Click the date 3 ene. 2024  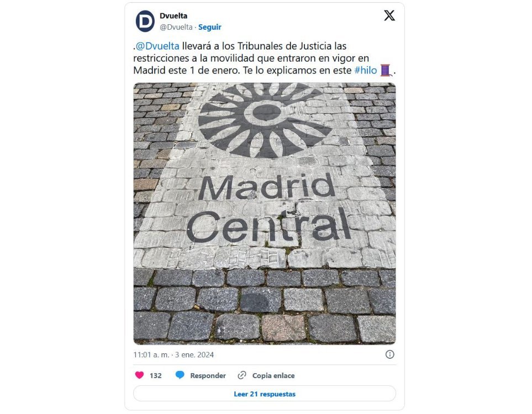tap(194, 355)
